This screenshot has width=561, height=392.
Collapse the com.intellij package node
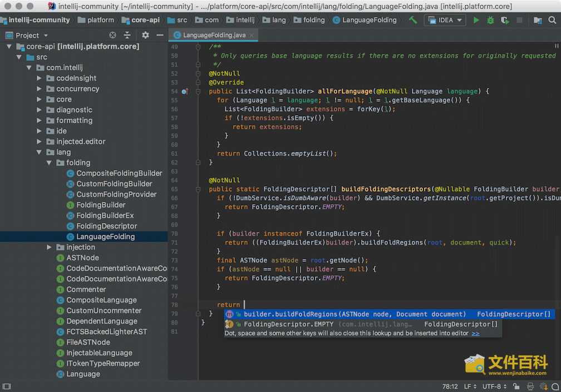tap(29, 67)
